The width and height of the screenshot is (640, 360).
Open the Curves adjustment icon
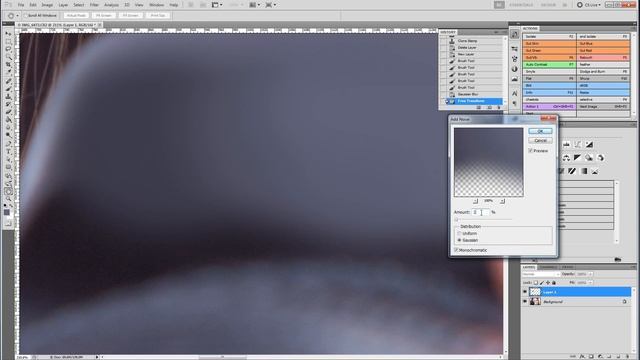click(578, 144)
